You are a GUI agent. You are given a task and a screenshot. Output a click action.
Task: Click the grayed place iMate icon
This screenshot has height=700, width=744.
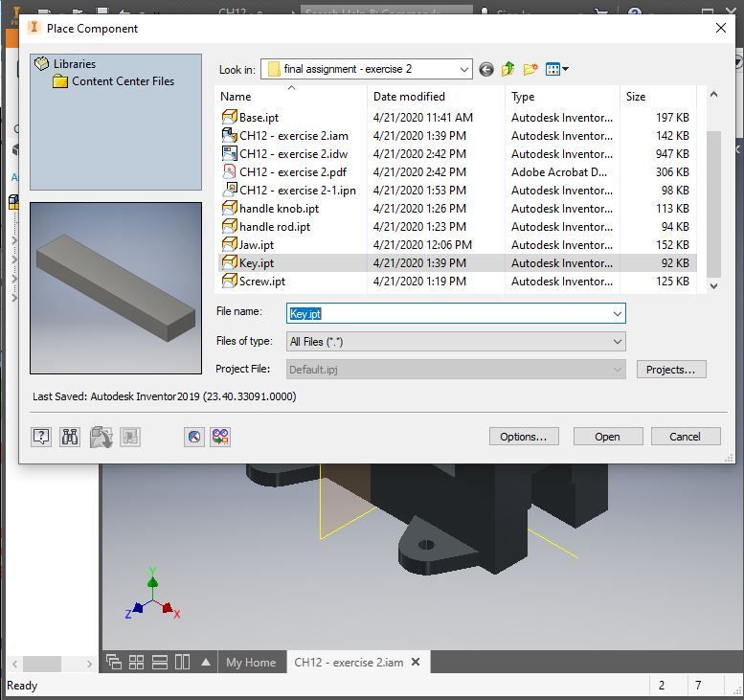(101, 437)
